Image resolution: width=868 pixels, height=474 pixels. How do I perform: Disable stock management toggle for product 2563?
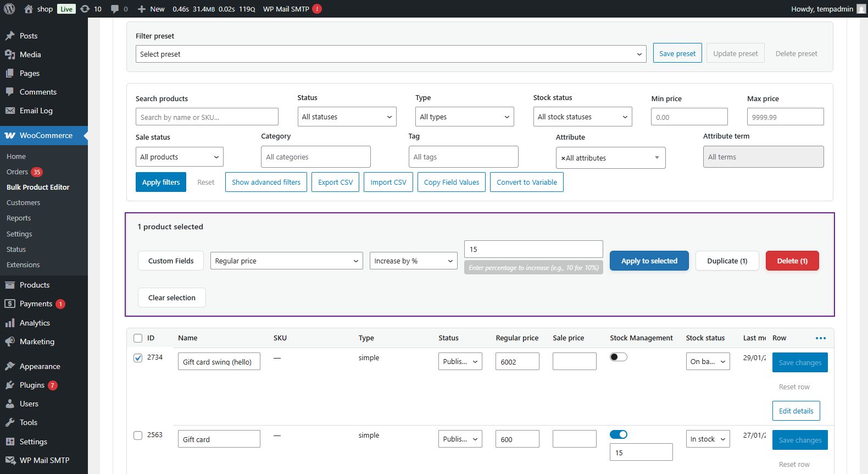[x=618, y=434]
